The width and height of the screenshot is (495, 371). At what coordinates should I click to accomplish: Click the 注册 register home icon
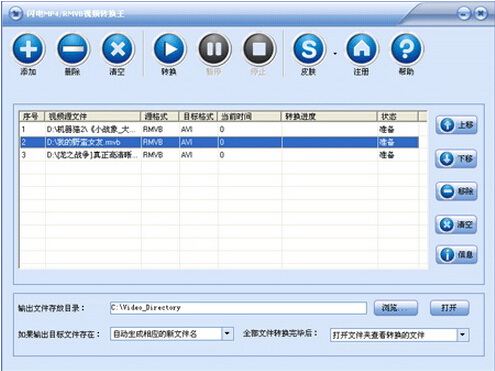pyautogui.click(x=361, y=49)
